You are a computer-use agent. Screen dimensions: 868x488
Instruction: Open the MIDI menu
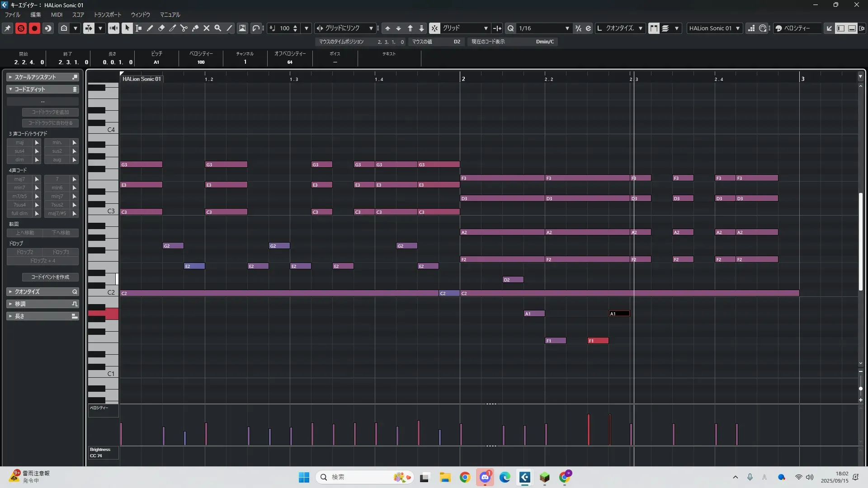click(57, 14)
